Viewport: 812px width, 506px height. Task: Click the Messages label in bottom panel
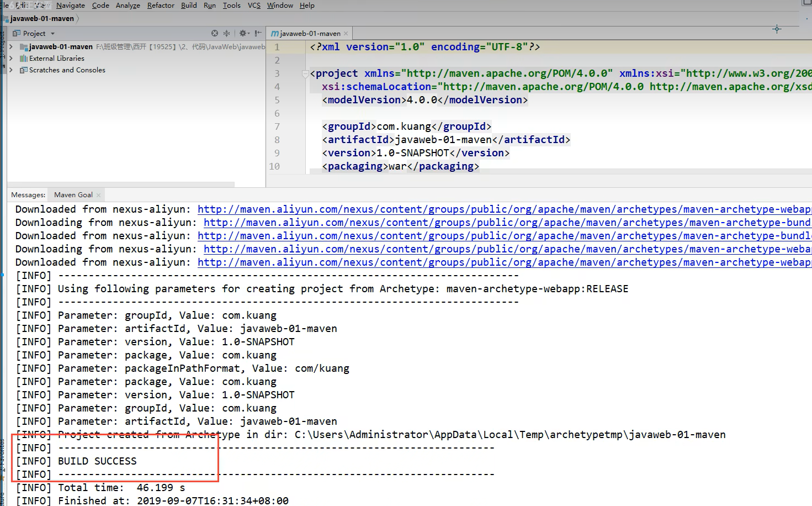(28, 195)
